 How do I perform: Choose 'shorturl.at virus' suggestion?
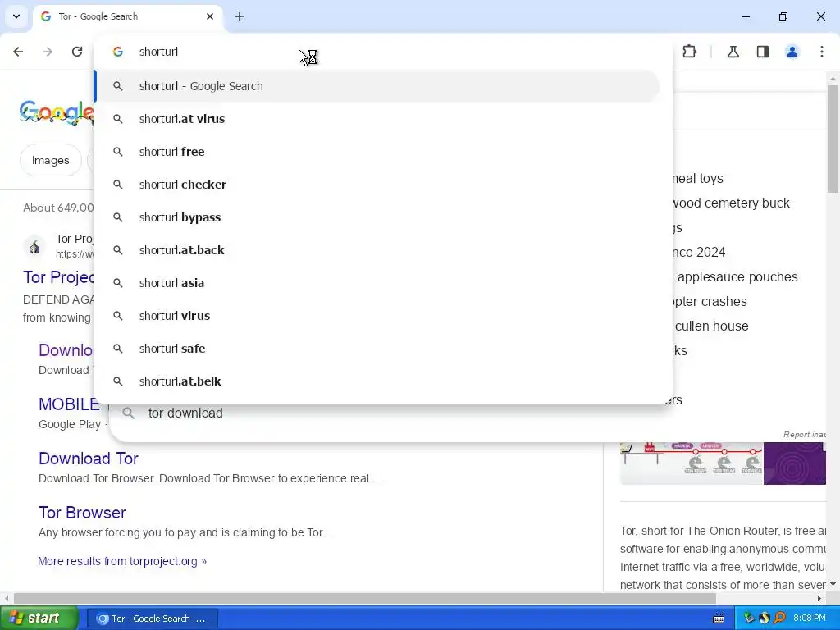point(377,119)
